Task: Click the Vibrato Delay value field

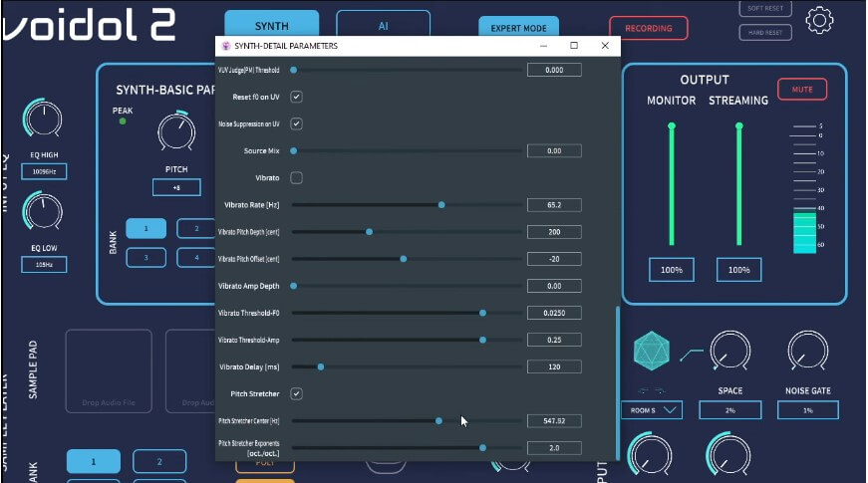Action: (554, 367)
